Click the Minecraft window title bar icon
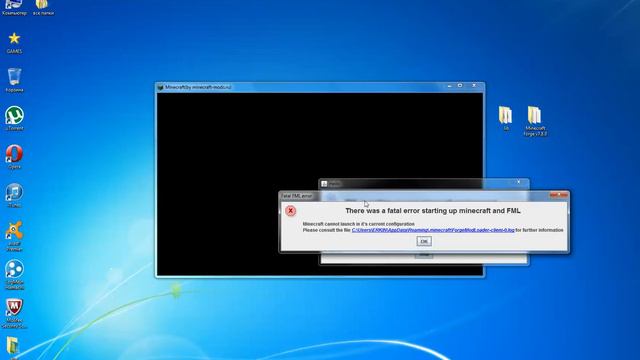640x360 pixels. 160,87
